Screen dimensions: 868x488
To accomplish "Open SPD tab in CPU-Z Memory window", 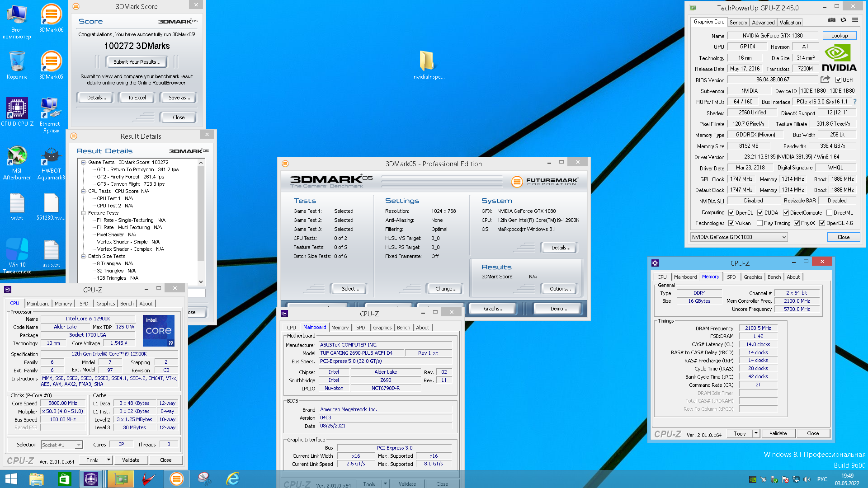I will 731,277.
